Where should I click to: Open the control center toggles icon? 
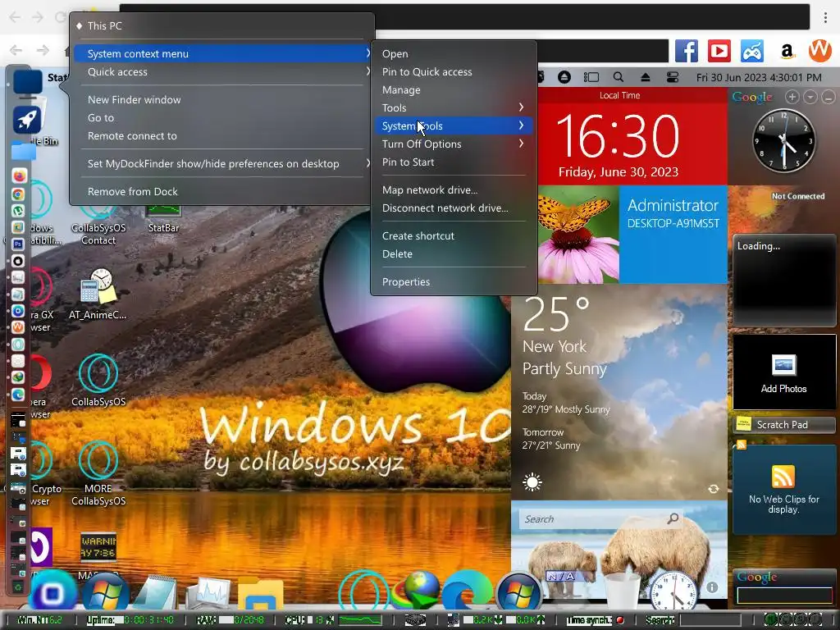673,77
